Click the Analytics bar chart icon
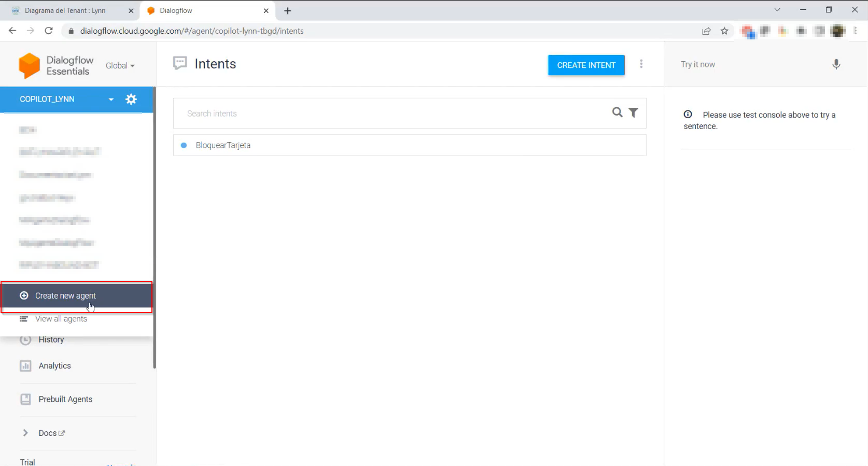 (x=25, y=366)
